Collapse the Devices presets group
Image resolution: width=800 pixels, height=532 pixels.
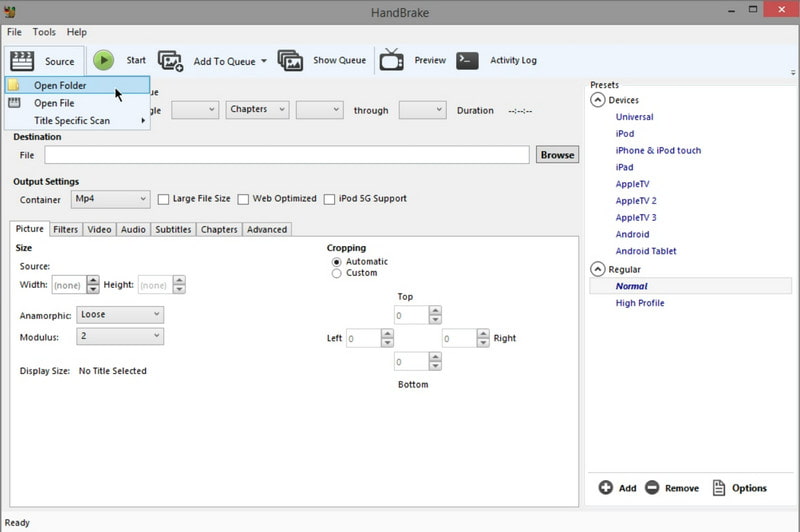pyautogui.click(x=598, y=100)
